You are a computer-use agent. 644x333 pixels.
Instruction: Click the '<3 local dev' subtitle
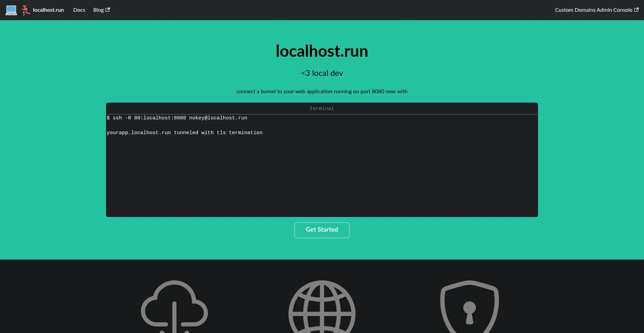[x=322, y=73]
